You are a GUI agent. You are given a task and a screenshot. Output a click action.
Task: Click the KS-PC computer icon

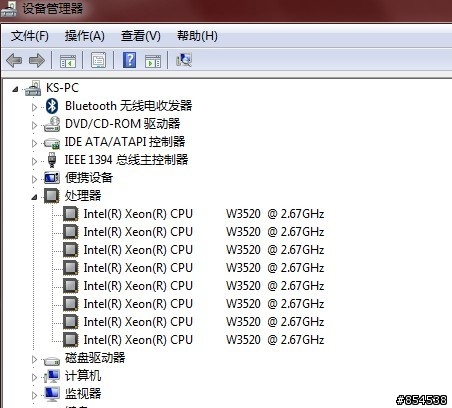[33, 88]
